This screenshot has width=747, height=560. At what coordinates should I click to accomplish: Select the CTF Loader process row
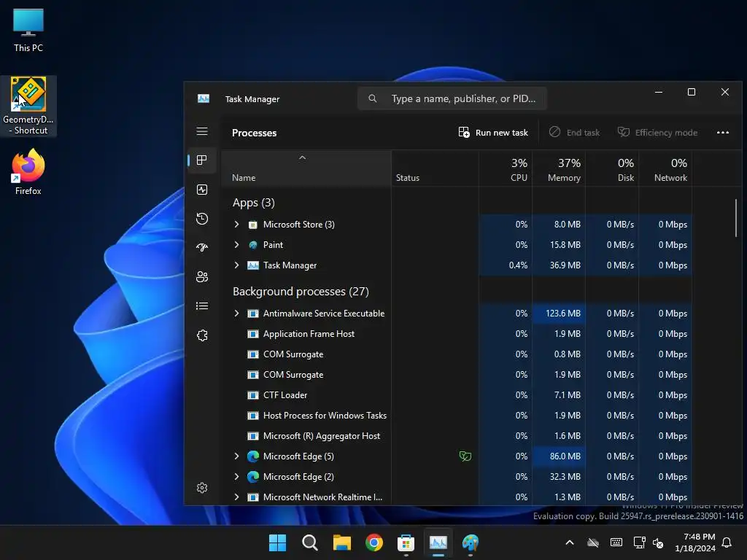(x=457, y=395)
